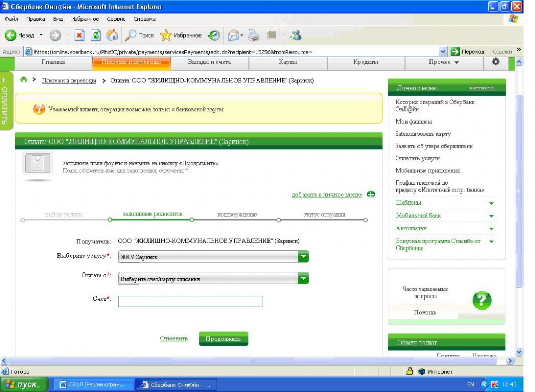The height and width of the screenshot is (392, 535).
Task: Open the Правка menu
Action: (x=36, y=19)
